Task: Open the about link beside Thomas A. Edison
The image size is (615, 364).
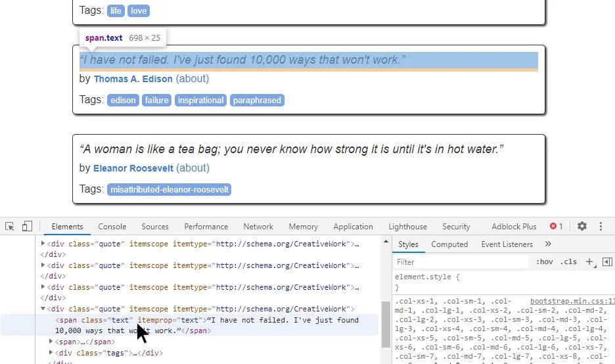Action: [192, 79]
